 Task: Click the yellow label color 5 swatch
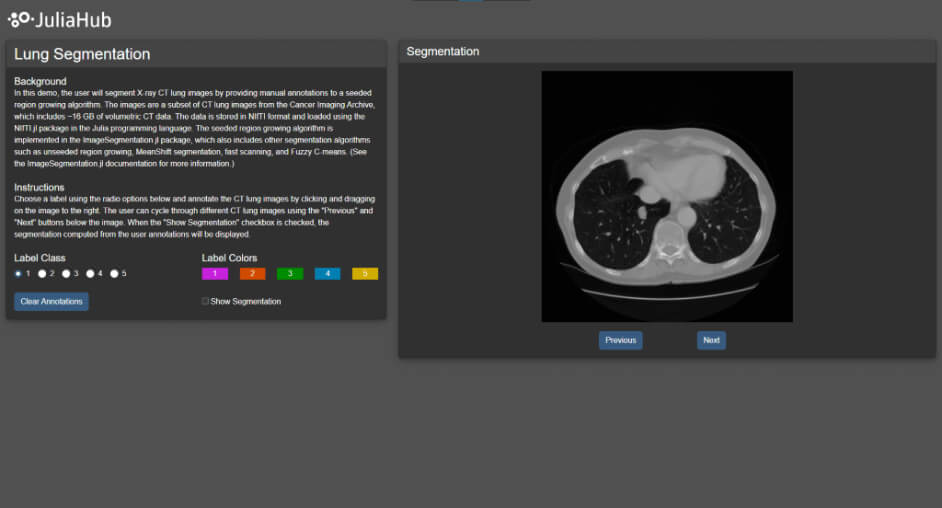click(365, 273)
